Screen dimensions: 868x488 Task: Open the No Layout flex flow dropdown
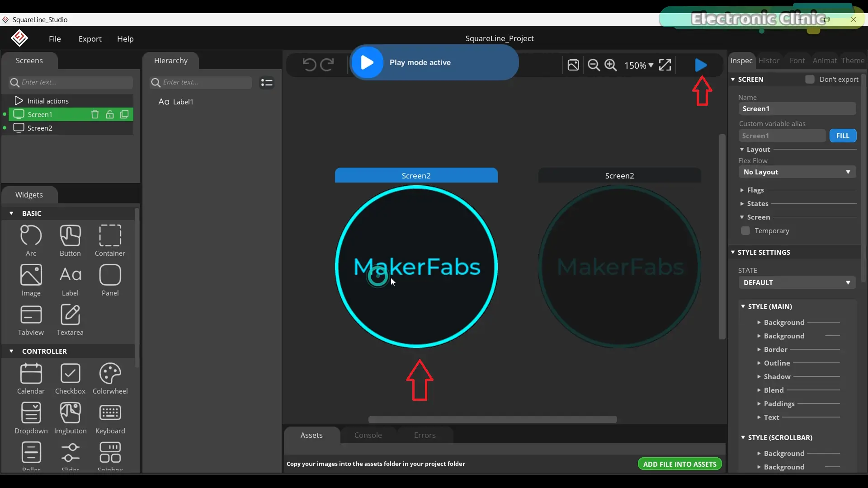797,172
